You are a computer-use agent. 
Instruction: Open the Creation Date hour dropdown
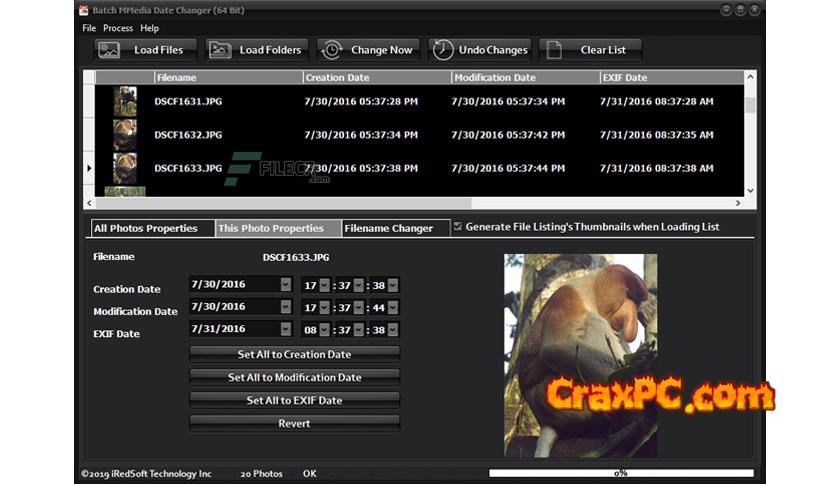pyautogui.click(x=324, y=285)
